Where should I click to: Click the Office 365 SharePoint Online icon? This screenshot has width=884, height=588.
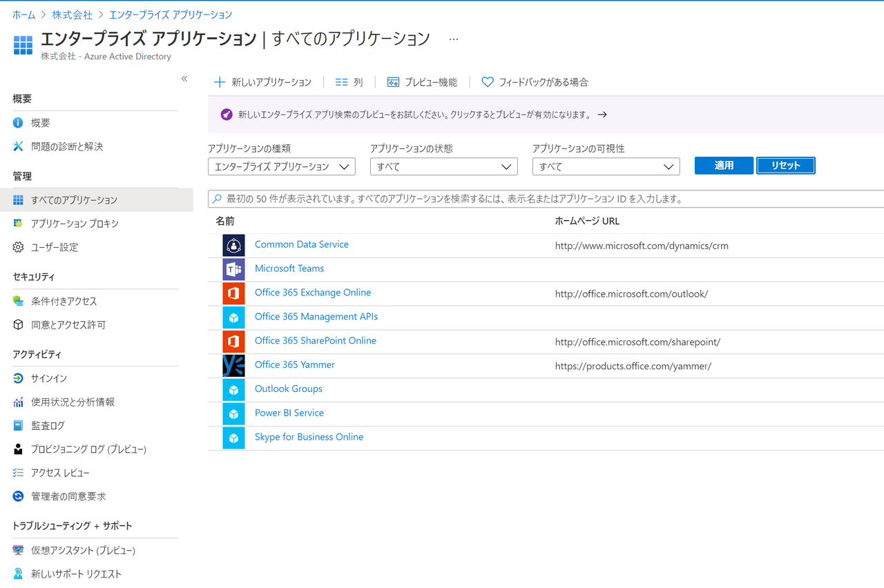pos(233,342)
